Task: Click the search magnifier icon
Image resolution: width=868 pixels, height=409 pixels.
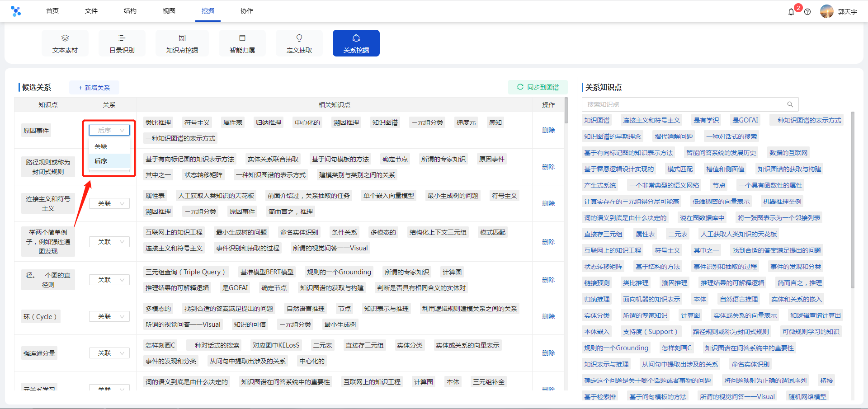Action: click(790, 104)
